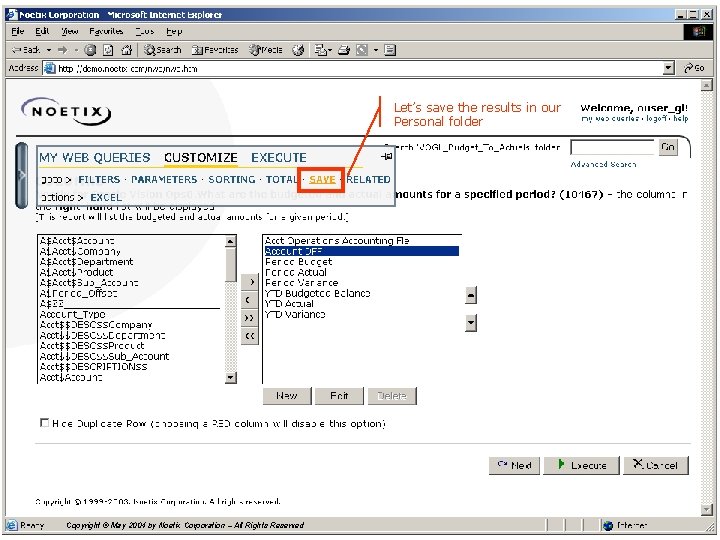Image resolution: width=720 pixels, height=540 pixels.
Task: Click the disabled Delete button
Action: pos(392,396)
